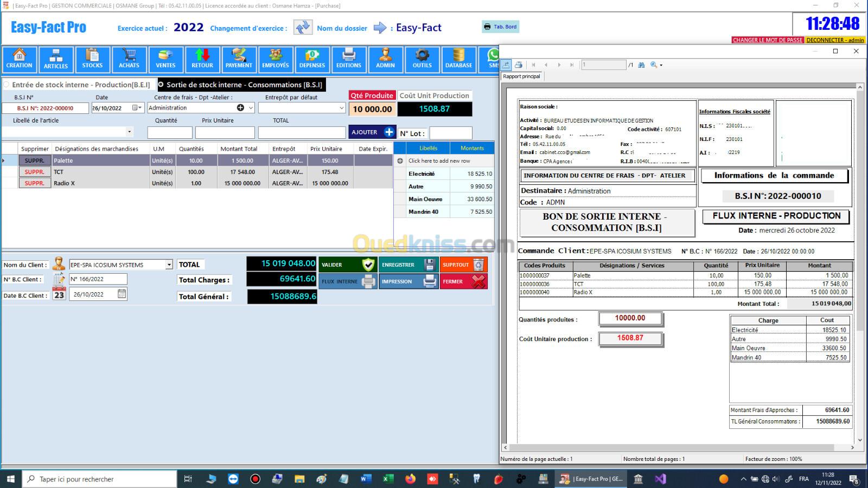Click the exercise change arrows icon
The width and height of the screenshot is (868, 488).
click(303, 27)
